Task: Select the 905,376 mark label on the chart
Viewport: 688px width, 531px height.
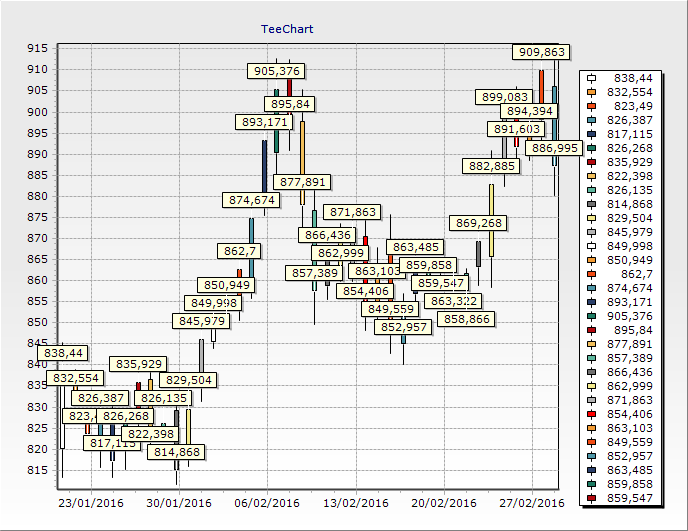Action: point(276,71)
